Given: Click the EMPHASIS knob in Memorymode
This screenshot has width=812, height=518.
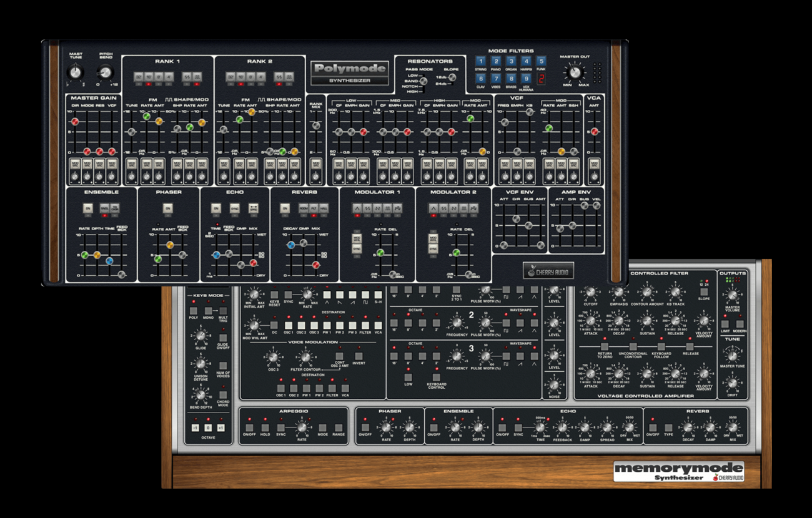Looking at the screenshot, I should [618, 292].
